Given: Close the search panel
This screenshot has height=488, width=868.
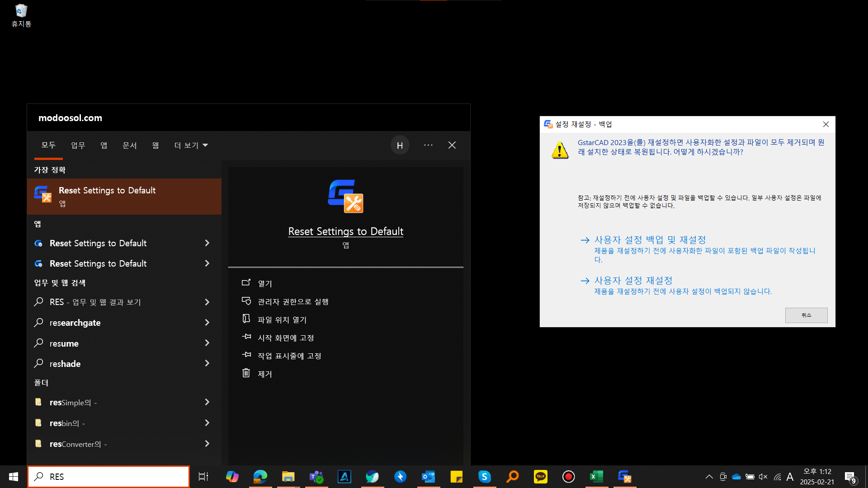Looking at the screenshot, I should [452, 145].
